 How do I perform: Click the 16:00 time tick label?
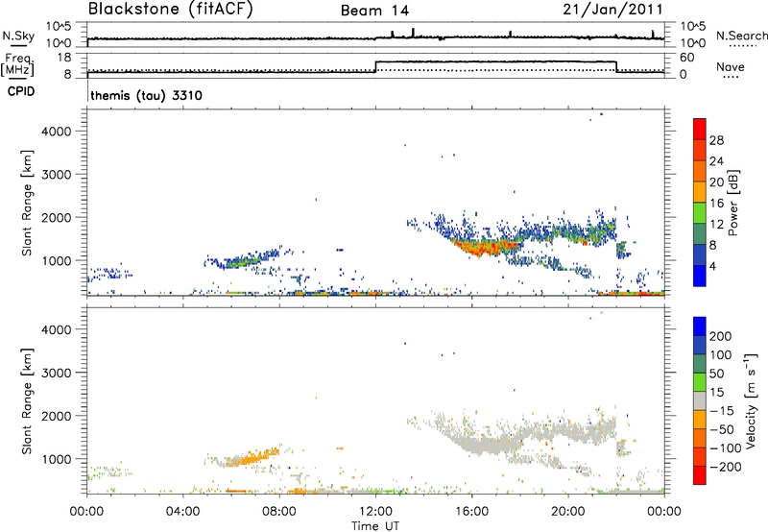click(471, 512)
